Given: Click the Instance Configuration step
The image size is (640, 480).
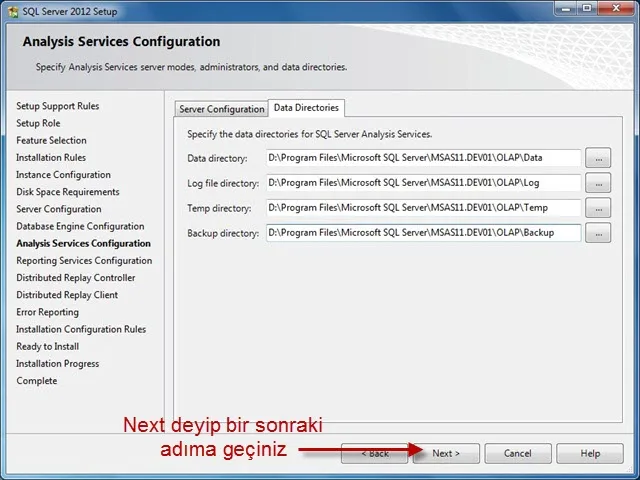Looking at the screenshot, I should point(63,175).
